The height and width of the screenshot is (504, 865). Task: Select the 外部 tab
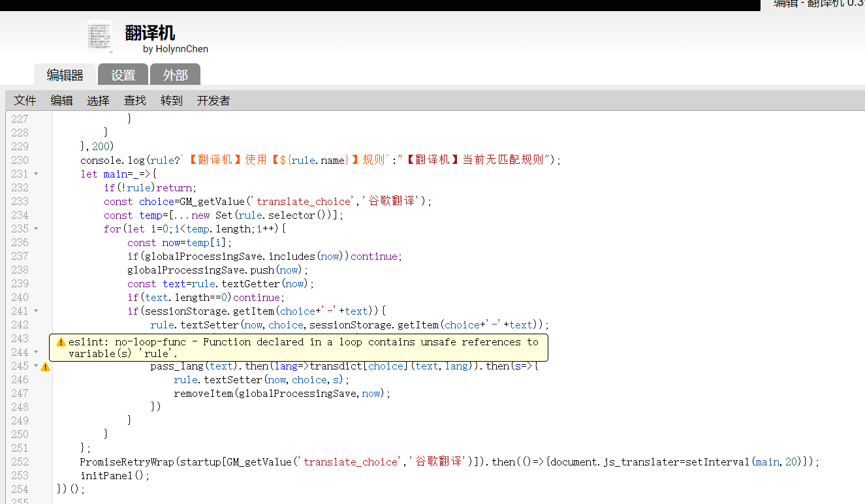pyautogui.click(x=175, y=75)
